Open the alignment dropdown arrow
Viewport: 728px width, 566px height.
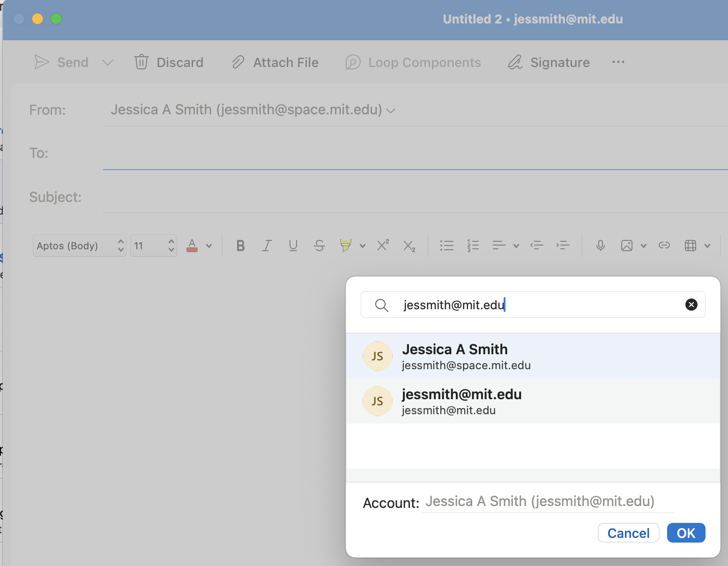[516, 246]
